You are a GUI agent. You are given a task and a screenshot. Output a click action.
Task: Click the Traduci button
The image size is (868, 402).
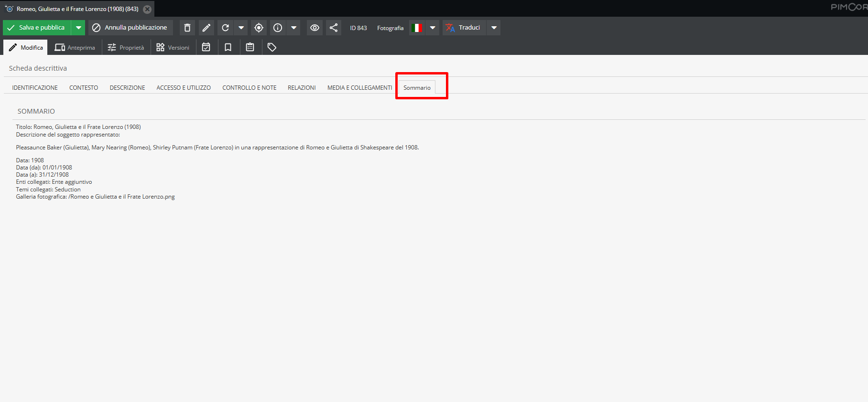tap(464, 28)
